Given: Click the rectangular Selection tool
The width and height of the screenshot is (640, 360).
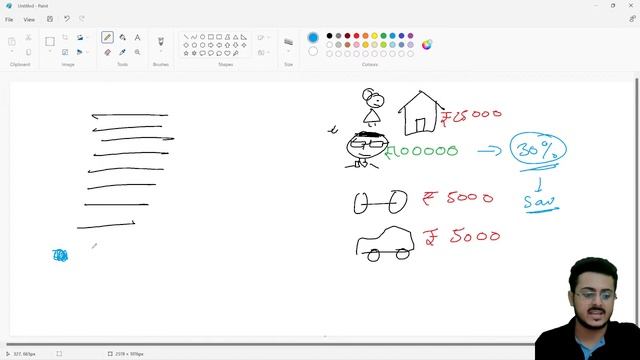Looking at the screenshot, I should 50,41.
